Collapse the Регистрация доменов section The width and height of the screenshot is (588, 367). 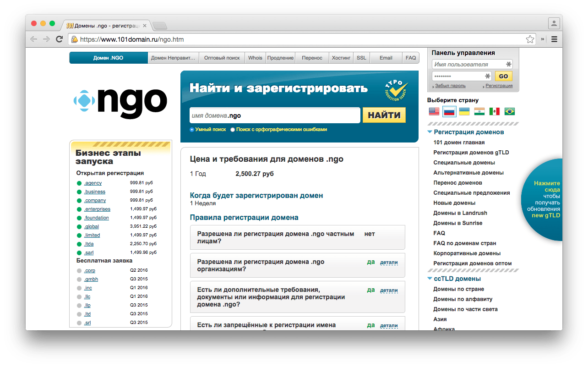[x=430, y=132]
